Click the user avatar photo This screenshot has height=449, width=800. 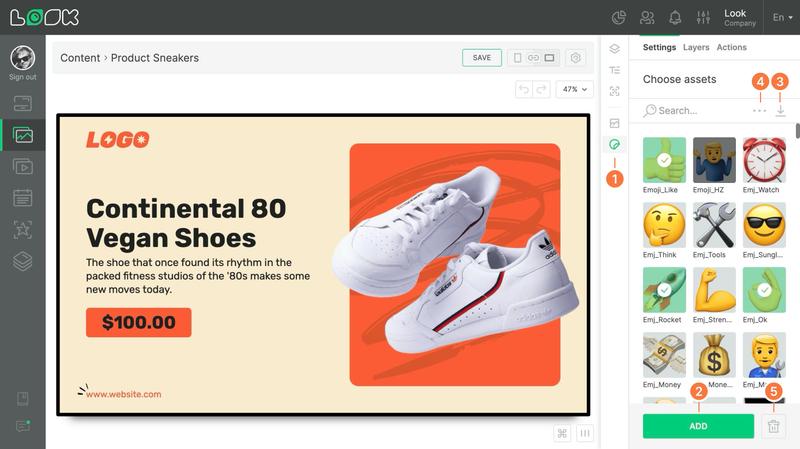(x=22, y=58)
